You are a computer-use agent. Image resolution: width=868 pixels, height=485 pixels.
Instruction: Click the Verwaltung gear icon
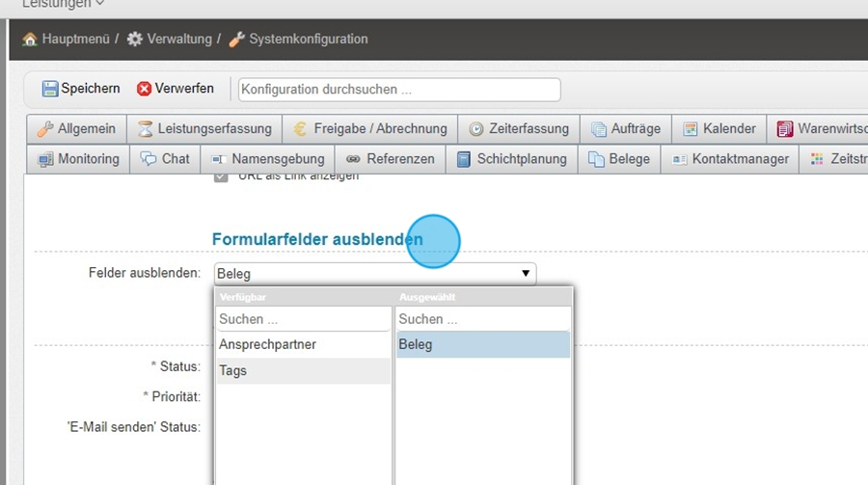(135, 40)
